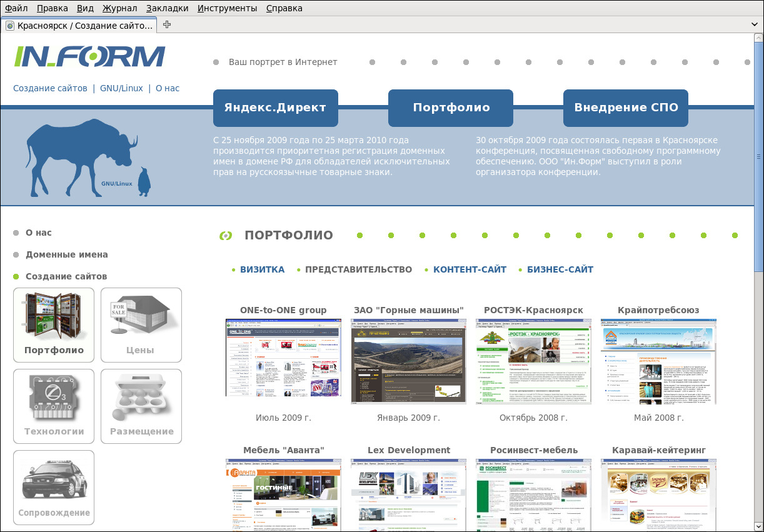Open the Файл menu

[x=16, y=8]
